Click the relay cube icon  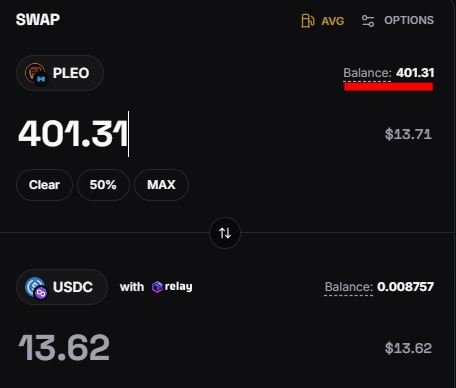click(157, 287)
